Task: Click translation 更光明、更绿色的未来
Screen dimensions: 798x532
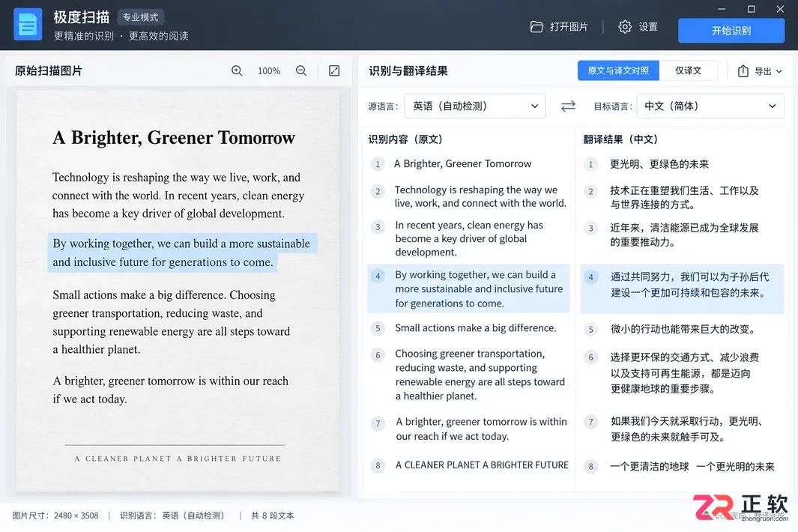Action: point(659,164)
